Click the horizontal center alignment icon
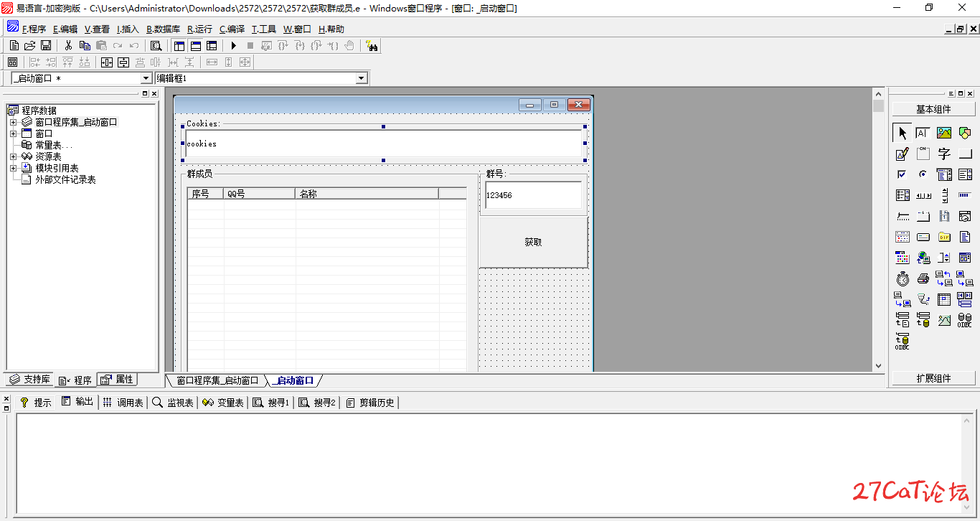Image resolution: width=980 pixels, height=521 pixels. (x=106, y=62)
